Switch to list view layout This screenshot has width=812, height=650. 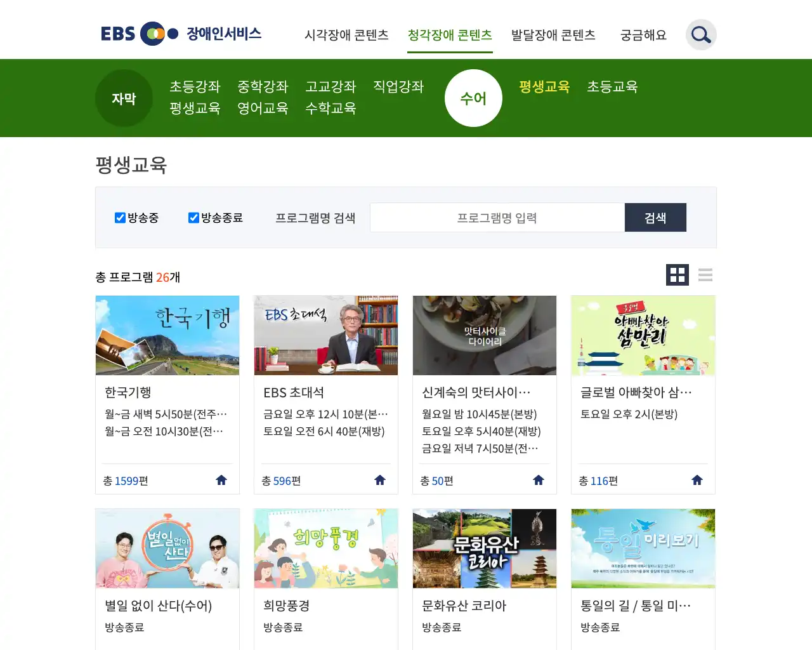point(705,275)
